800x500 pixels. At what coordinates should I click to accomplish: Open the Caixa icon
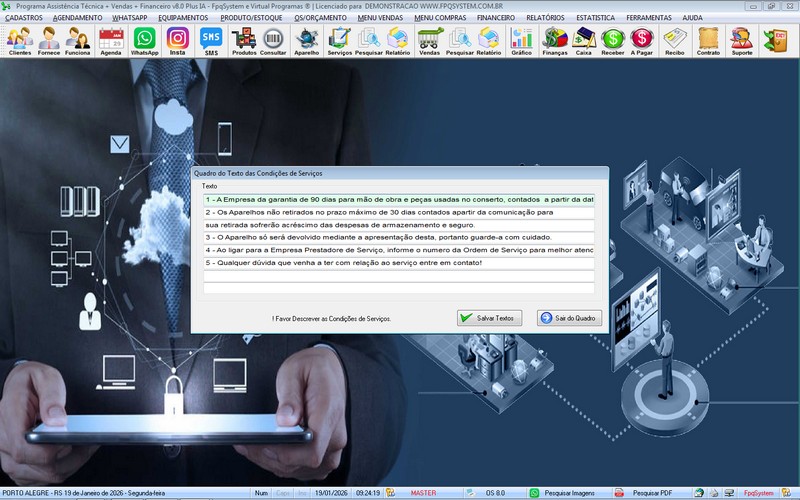[x=584, y=41]
